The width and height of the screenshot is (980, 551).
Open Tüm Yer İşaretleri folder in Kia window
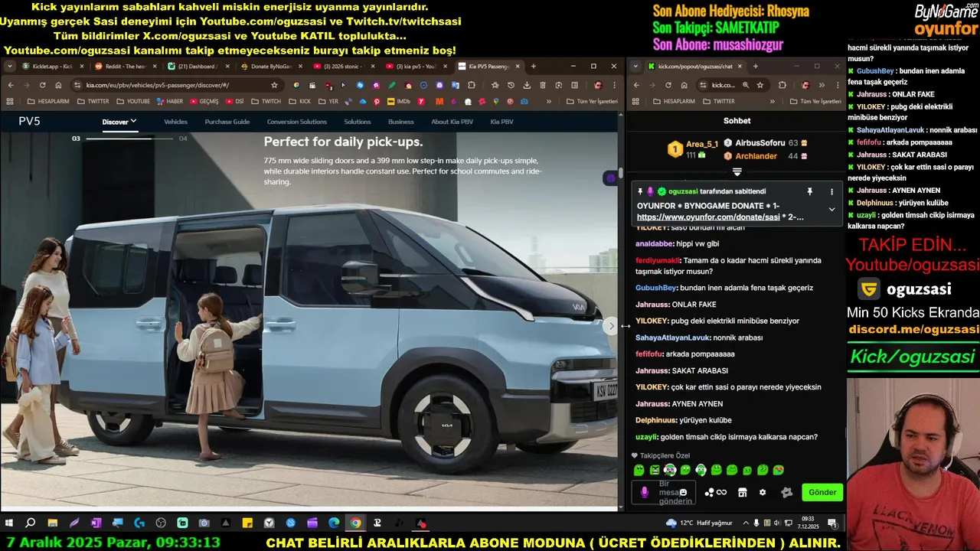point(592,101)
